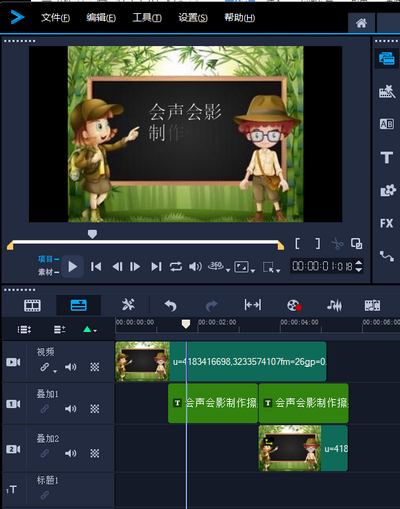Enlarge the preview window icon
The width and height of the screenshot is (400, 509).
356,244
